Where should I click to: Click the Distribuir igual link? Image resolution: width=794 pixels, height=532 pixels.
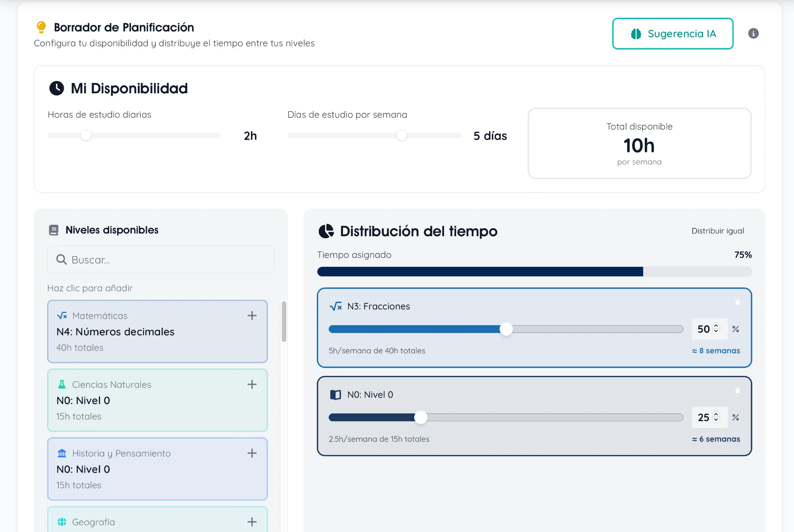pos(717,231)
